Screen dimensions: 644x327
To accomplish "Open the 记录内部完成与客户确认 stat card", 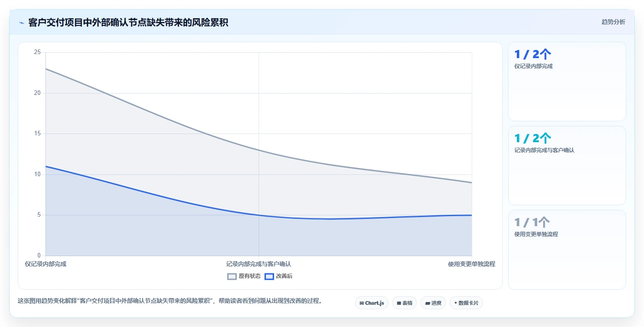I will click(x=567, y=166).
